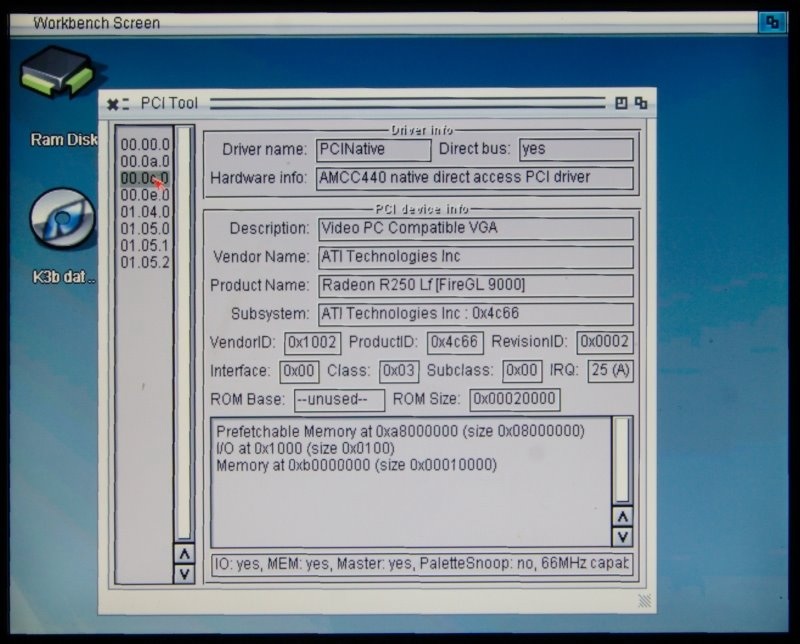Click the device list scrollbar
This screenshot has height=644, width=800.
[x=184, y=334]
